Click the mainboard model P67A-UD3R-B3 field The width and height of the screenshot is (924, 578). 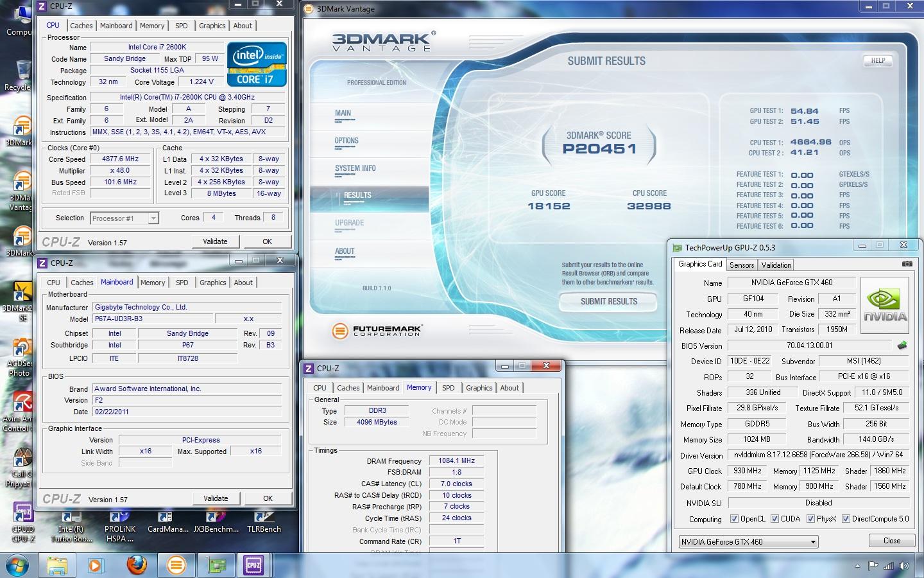(153, 319)
